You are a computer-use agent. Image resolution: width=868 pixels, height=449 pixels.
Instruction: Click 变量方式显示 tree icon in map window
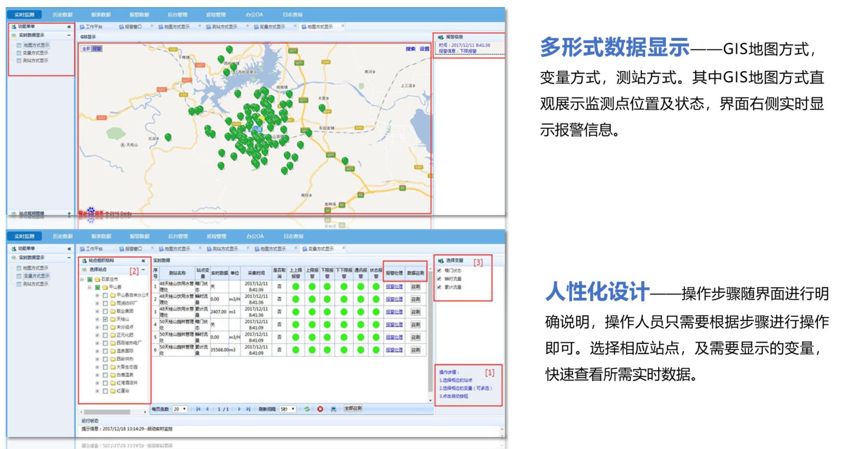[19, 53]
